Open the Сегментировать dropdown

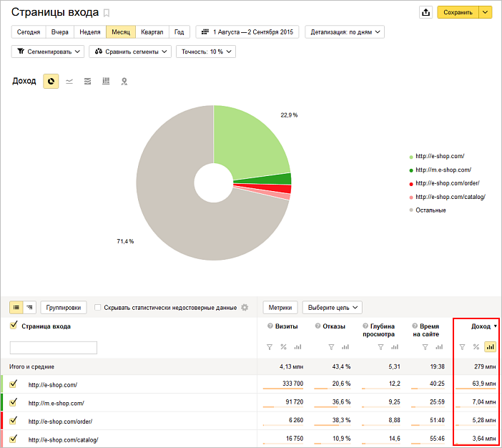point(48,52)
